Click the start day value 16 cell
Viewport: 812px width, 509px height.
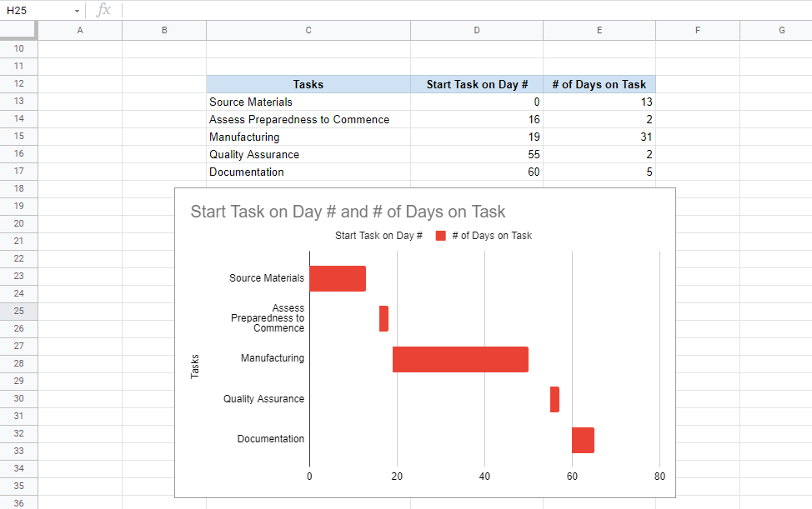click(x=476, y=119)
